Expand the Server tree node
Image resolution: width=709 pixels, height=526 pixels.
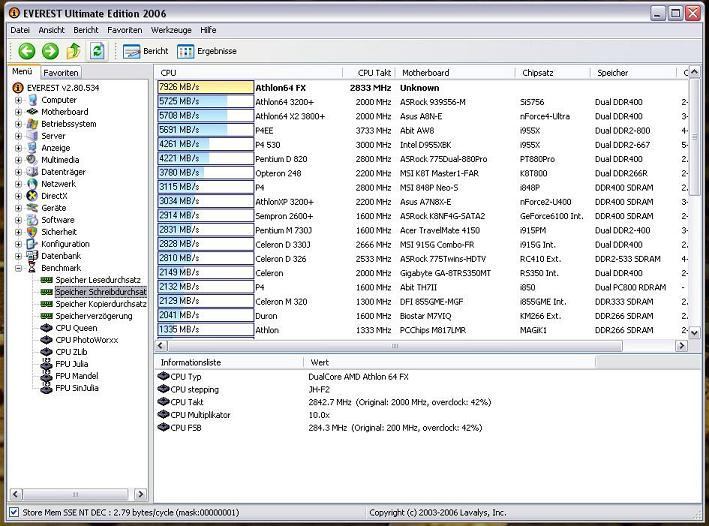tap(19, 136)
